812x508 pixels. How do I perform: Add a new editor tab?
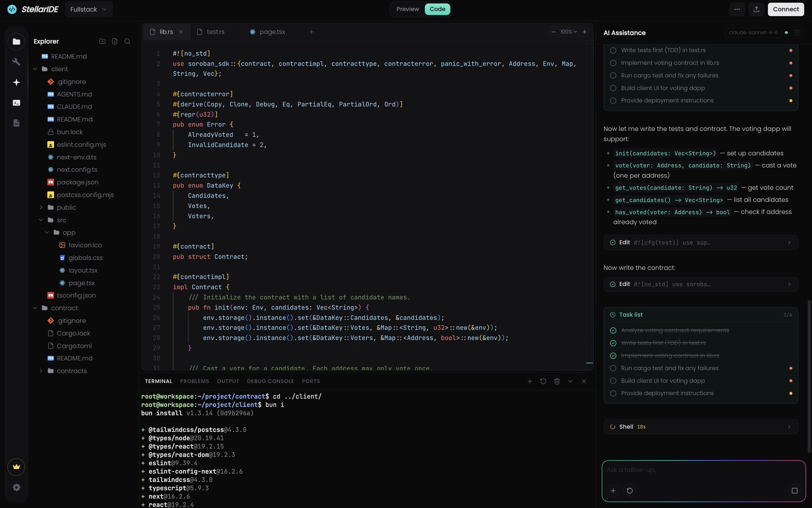312,32
